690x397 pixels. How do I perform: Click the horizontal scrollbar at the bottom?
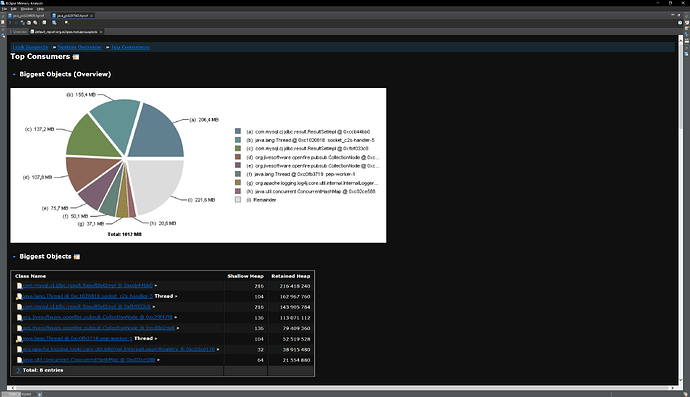pyautogui.click(x=343, y=388)
